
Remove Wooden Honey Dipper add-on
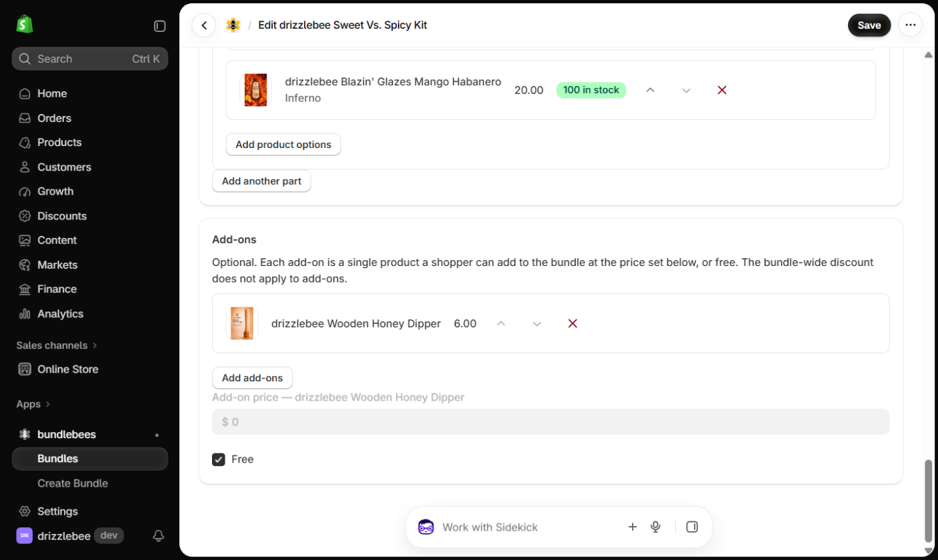coord(572,323)
